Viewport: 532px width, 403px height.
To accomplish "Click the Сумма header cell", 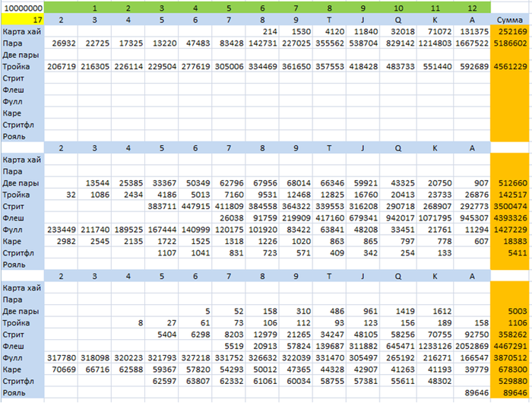I will point(510,20).
